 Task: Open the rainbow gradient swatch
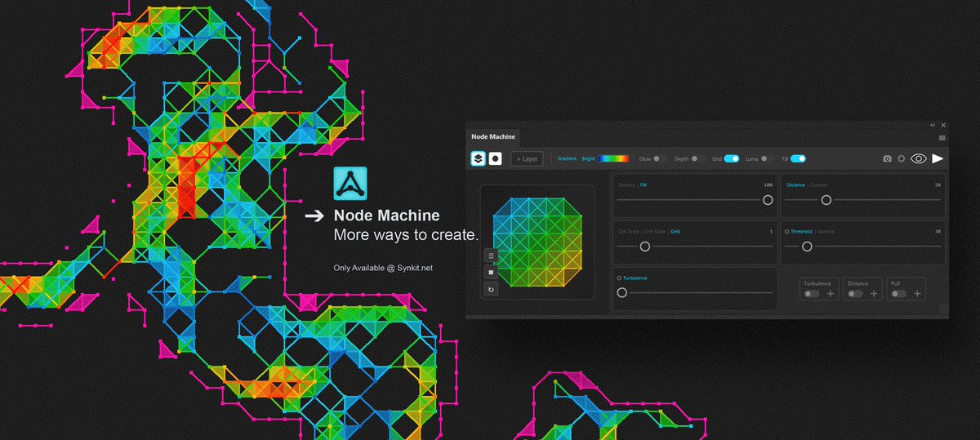pos(613,158)
